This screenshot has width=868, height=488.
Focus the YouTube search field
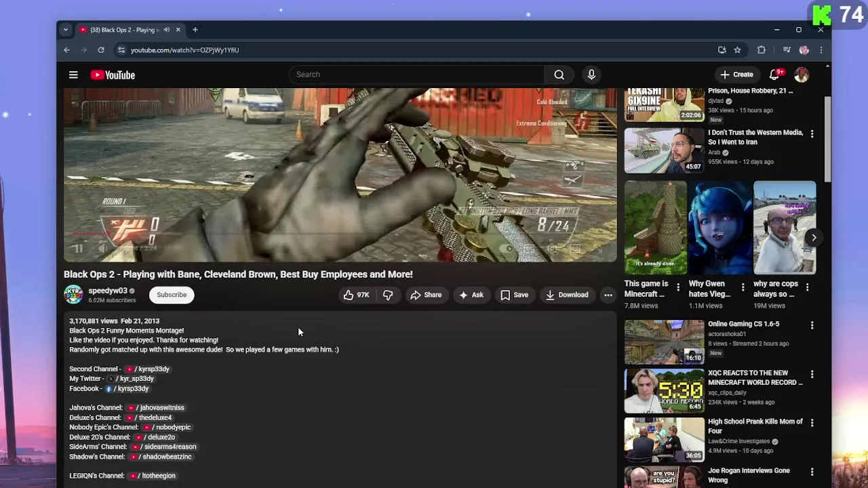pyautogui.click(x=416, y=75)
